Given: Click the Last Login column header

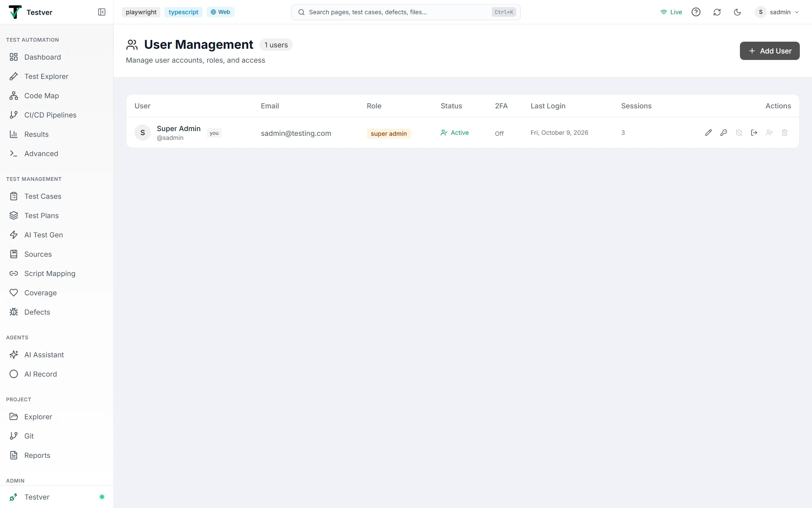Looking at the screenshot, I should coord(548,106).
